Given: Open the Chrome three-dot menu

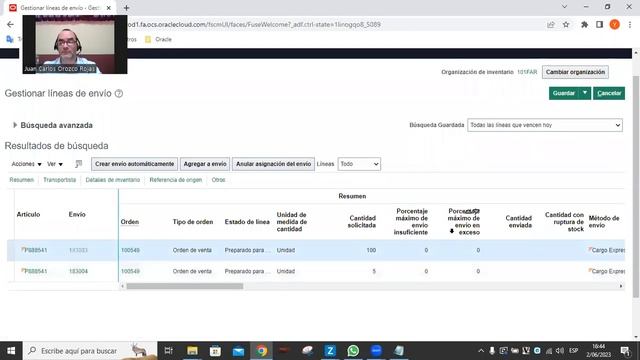Looking at the screenshot, I should 630,24.
